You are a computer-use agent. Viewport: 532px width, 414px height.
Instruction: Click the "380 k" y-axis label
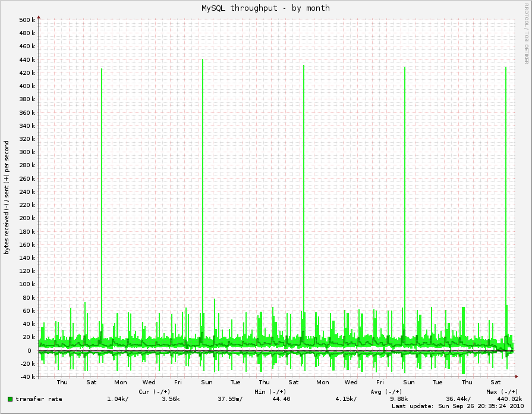click(x=27, y=99)
